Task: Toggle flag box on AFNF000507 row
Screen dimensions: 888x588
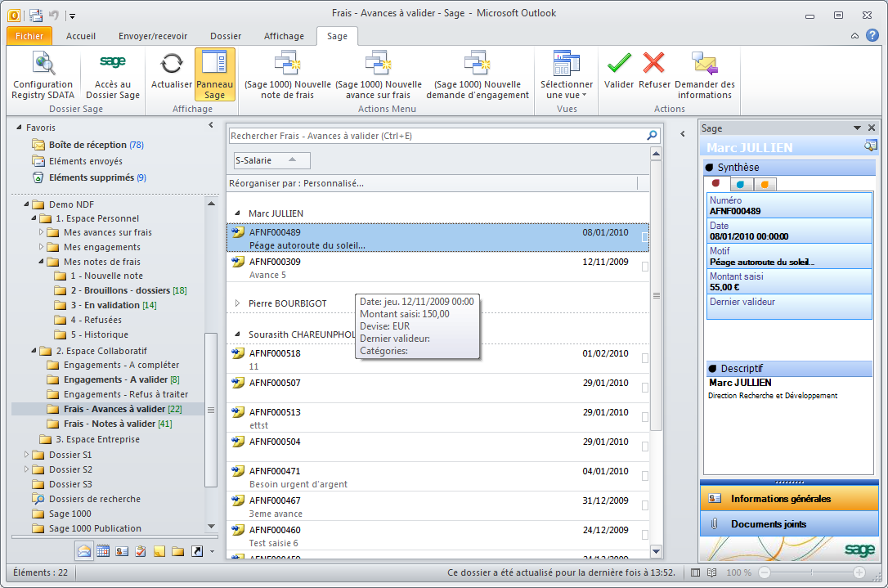Action: 644,388
